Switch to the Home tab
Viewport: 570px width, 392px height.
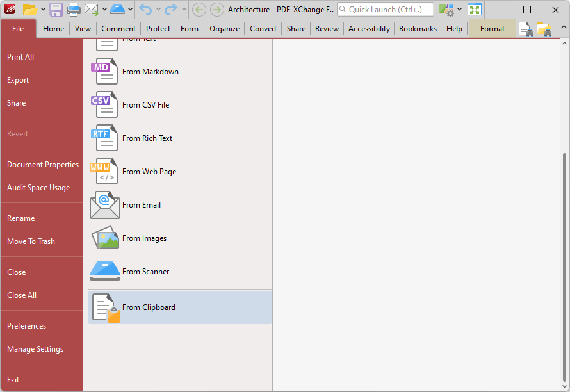(53, 29)
